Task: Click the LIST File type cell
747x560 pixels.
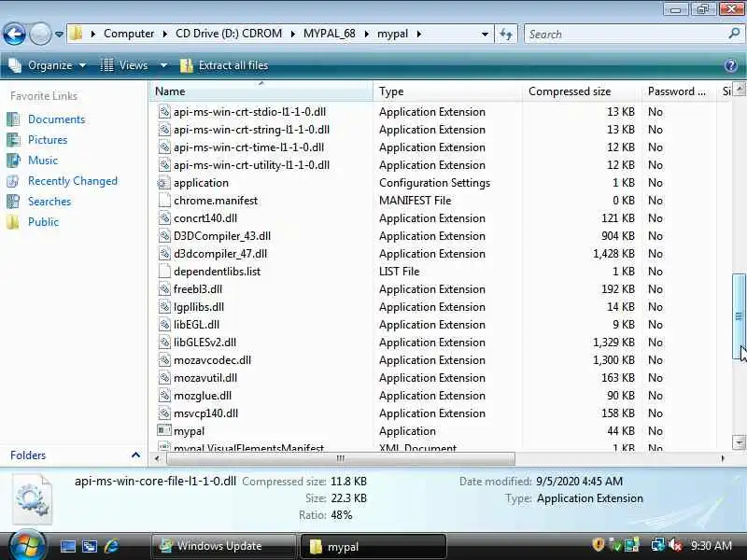Action: [x=400, y=272]
